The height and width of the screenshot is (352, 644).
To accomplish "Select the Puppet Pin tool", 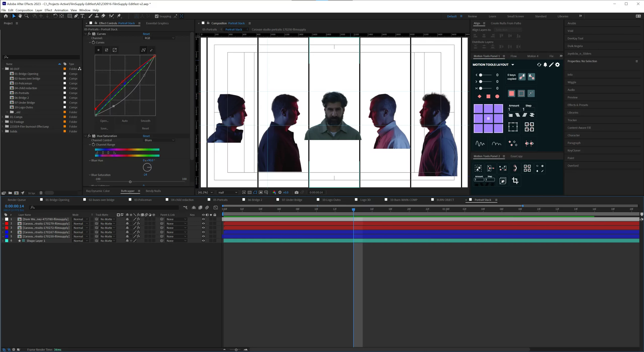I will [119, 16].
